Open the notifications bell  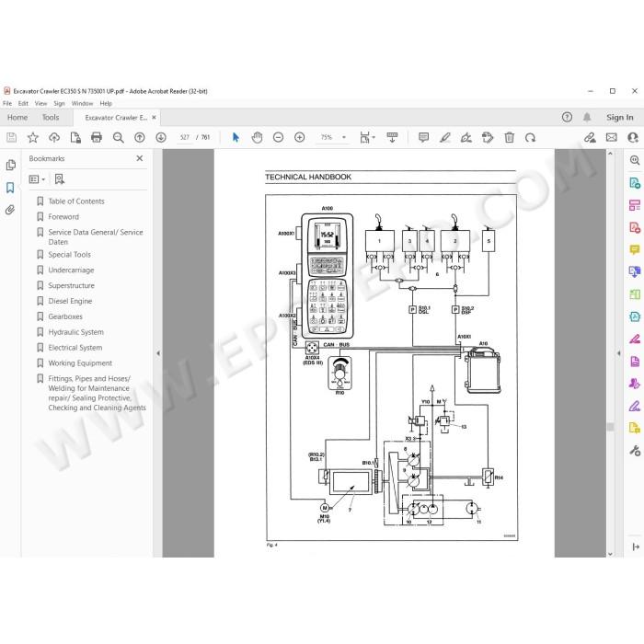tap(587, 118)
